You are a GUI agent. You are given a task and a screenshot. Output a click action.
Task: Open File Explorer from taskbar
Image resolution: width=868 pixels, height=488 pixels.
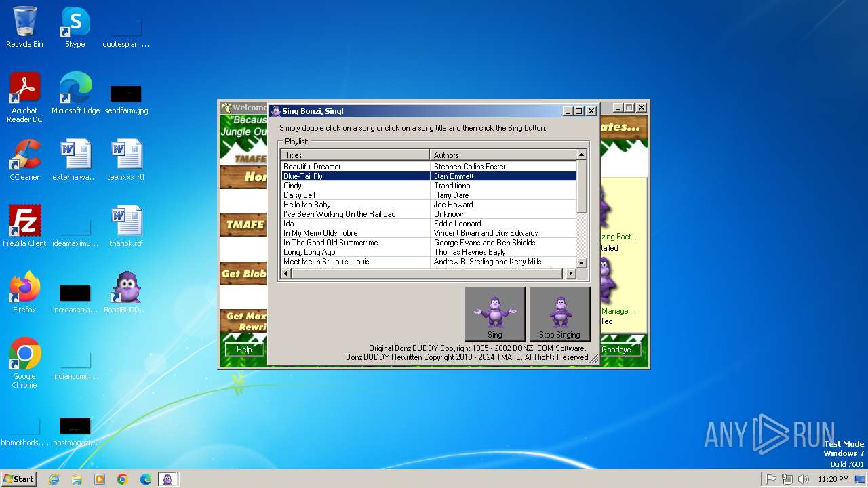click(x=77, y=479)
